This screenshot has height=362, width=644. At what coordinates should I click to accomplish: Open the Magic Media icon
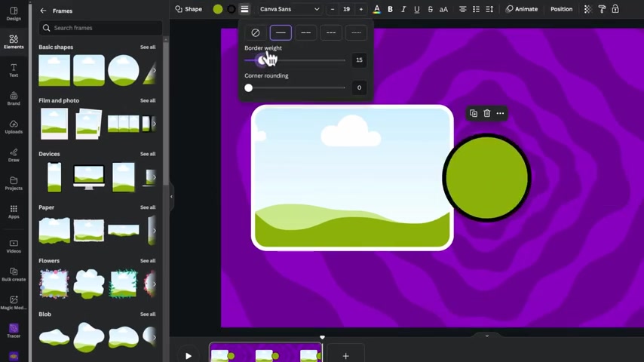coord(14,303)
